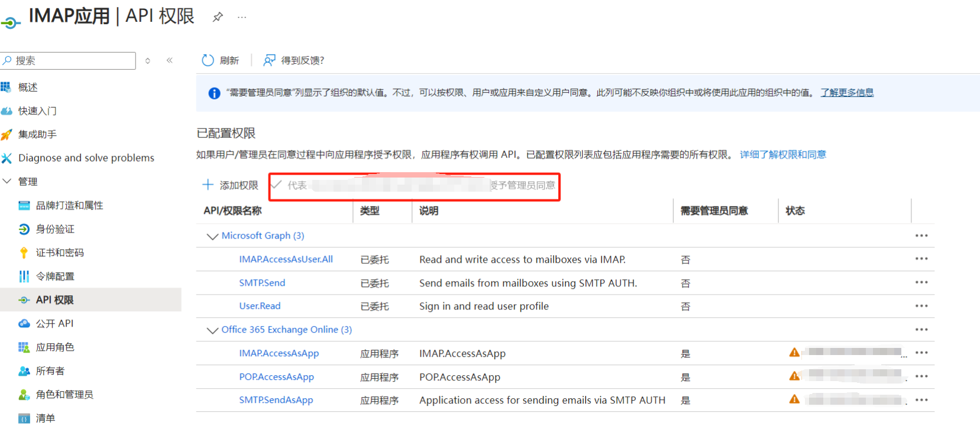
Task: Open more options for SMTP.SendAsApp row
Action: (921, 400)
